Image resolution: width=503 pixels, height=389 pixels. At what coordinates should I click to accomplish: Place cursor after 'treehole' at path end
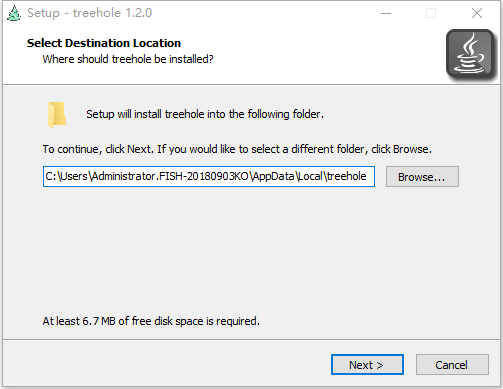click(367, 176)
